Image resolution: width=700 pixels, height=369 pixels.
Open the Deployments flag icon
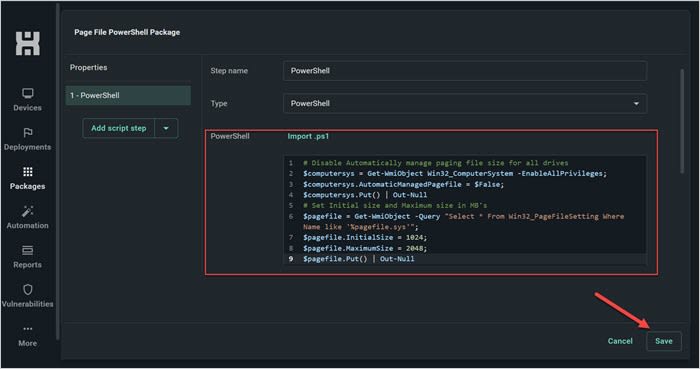(28, 132)
